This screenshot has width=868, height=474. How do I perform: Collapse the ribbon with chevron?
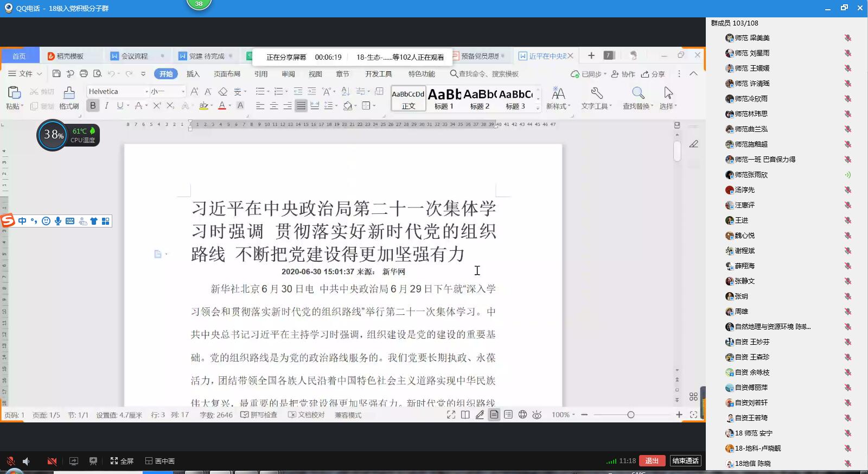pyautogui.click(x=693, y=73)
